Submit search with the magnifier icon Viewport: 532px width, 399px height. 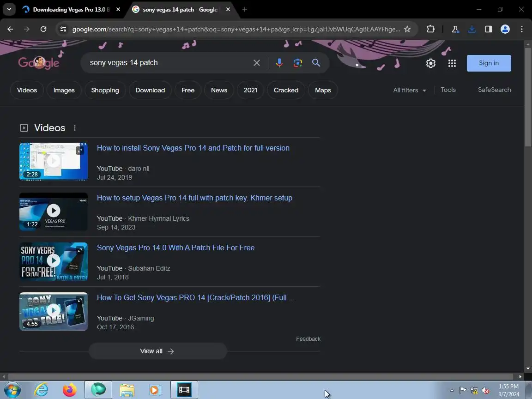[316, 63]
